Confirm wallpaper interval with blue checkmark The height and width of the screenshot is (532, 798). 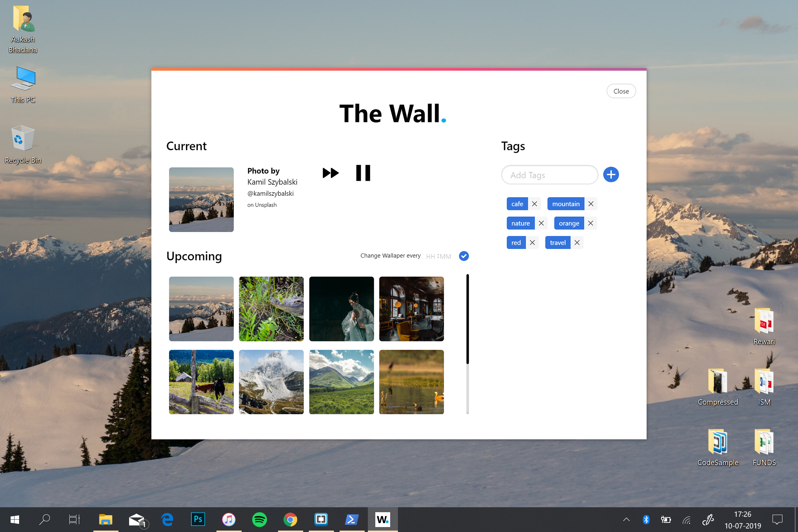pyautogui.click(x=464, y=256)
